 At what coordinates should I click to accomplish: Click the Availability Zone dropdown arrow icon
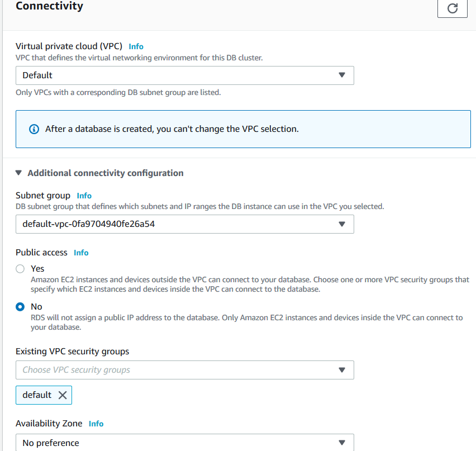click(x=342, y=443)
